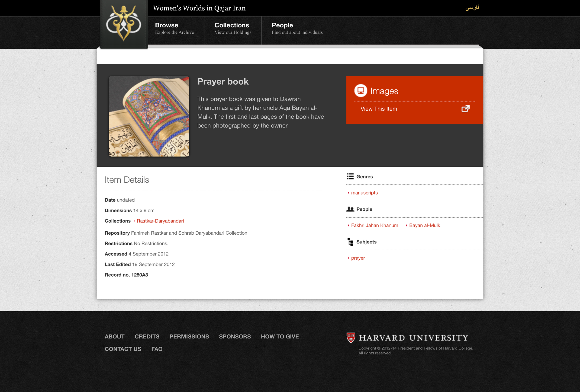Click the Genres list icon
580x392 pixels.
click(350, 177)
